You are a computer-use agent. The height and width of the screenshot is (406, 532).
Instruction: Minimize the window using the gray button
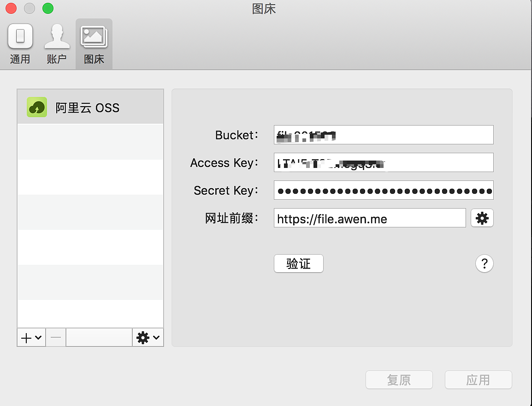(x=30, y=8)
